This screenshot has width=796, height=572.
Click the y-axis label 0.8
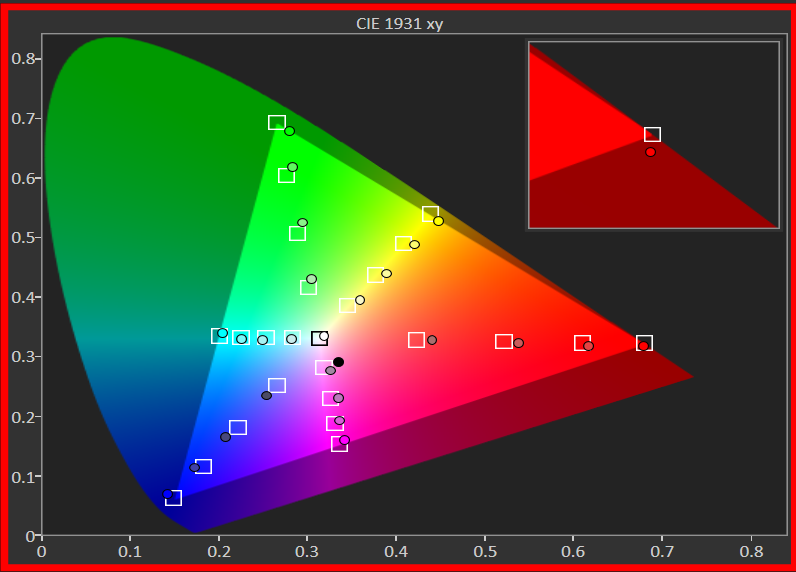click(23, 59)
